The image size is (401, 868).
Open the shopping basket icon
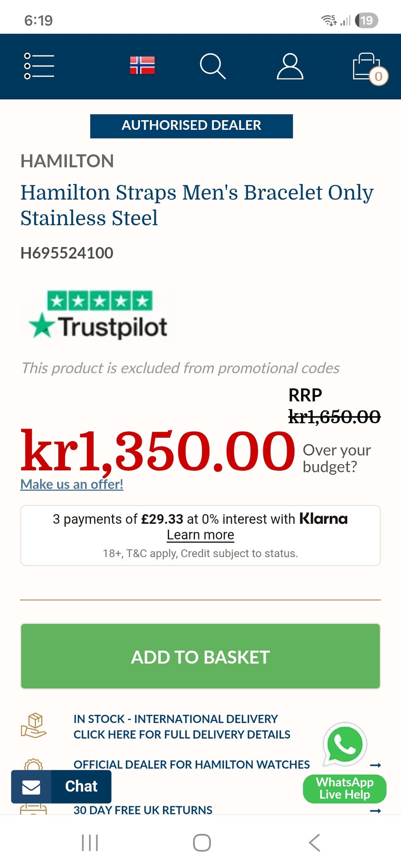[368, 67]
